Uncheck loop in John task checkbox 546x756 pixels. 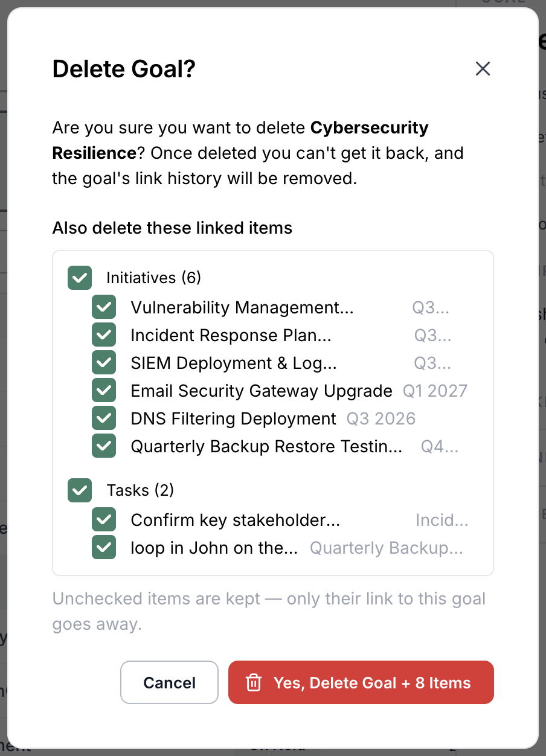104,548
